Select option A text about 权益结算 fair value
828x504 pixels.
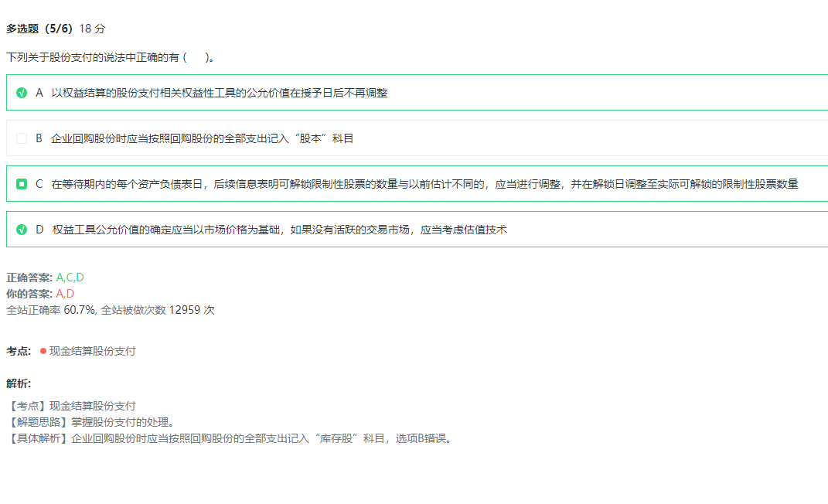pyautogui.click(x=220, y=93)
